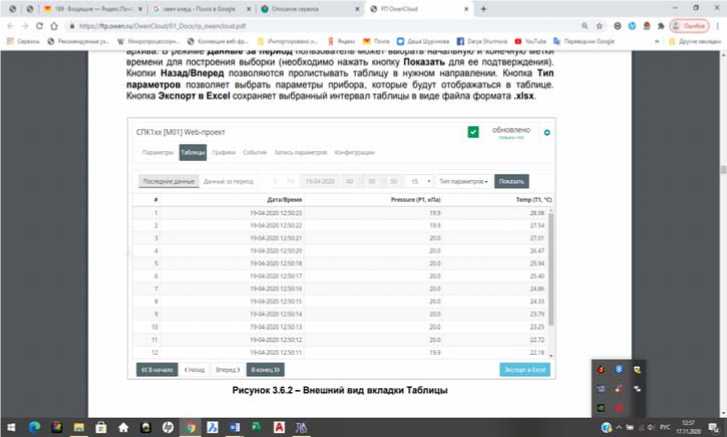The height and width of the screenshot is (437, 727).
Task: Click the round status icon beside обновлено
Action: tap(547, 133)
